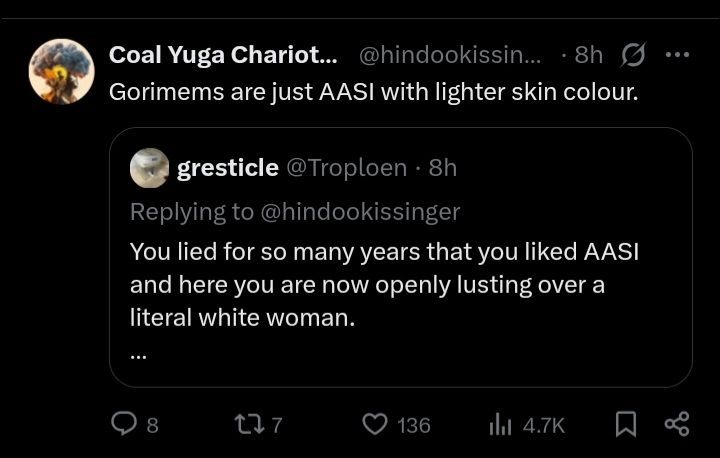Click the Coal Yuga Chariot display name

pos(222,55)
